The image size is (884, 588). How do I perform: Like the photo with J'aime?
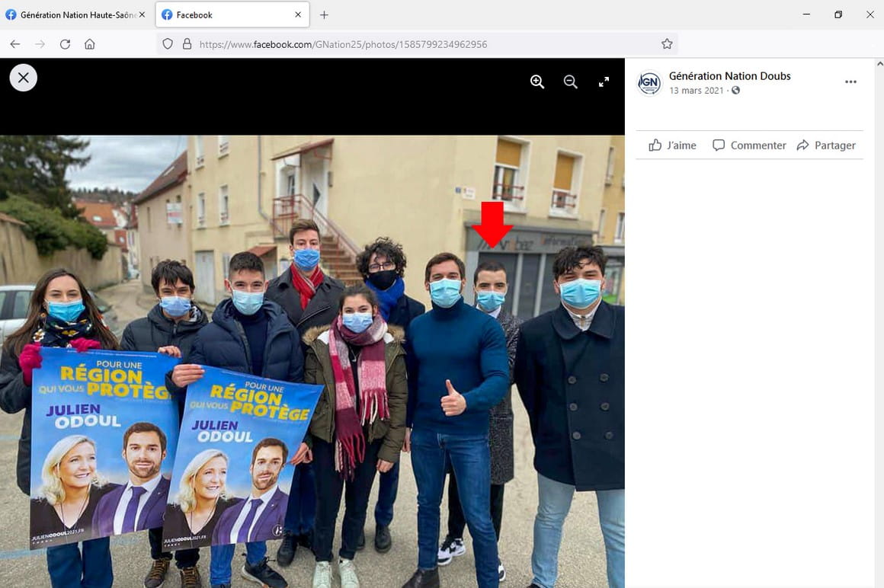672,145
